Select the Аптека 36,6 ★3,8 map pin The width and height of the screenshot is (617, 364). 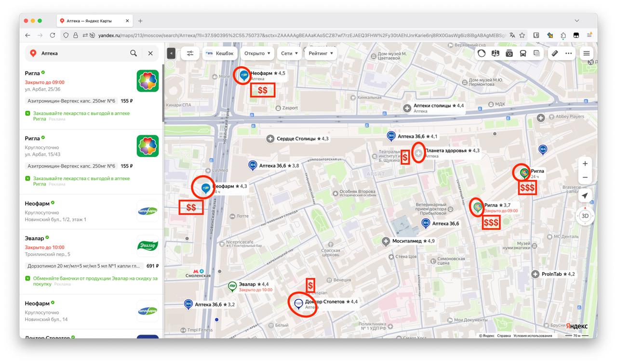[x=253, y=166]
